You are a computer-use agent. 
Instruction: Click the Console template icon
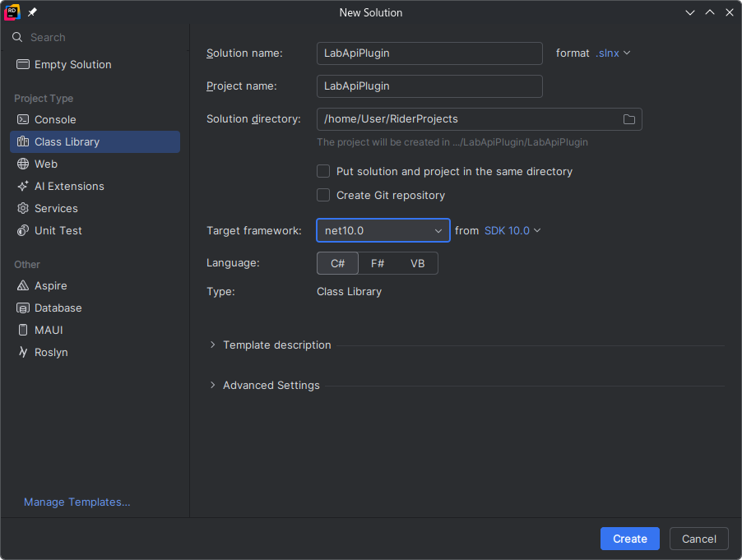coord(23,120)
